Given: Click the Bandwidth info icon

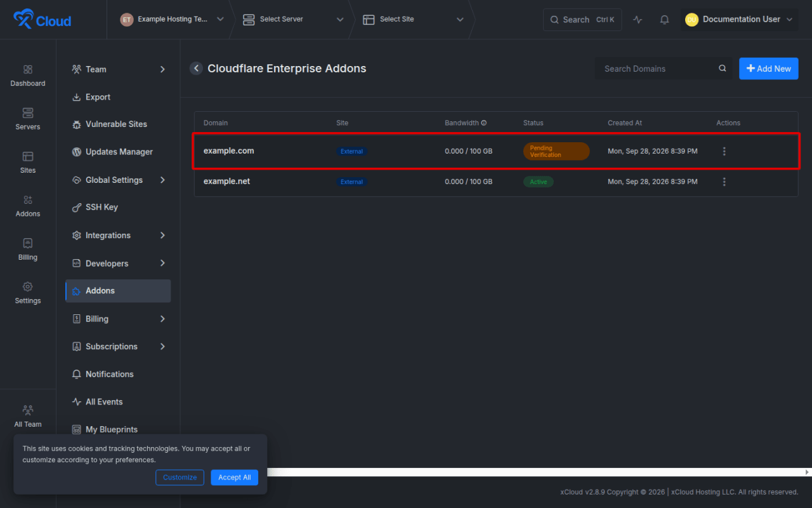Looking at the screenshot, I should (x=484, y=123).
